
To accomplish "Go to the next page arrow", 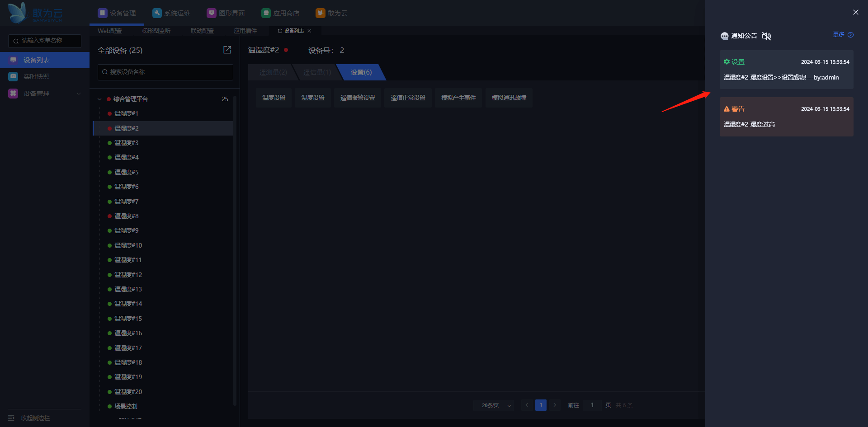I will tap(555, 405).
